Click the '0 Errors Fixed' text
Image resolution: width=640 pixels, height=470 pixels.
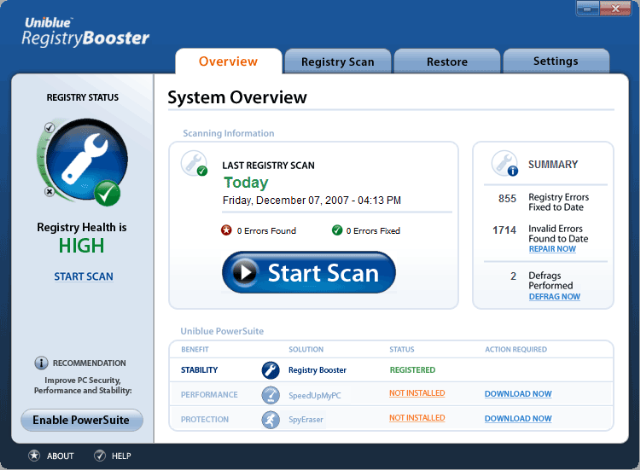[x=373, y=231]
